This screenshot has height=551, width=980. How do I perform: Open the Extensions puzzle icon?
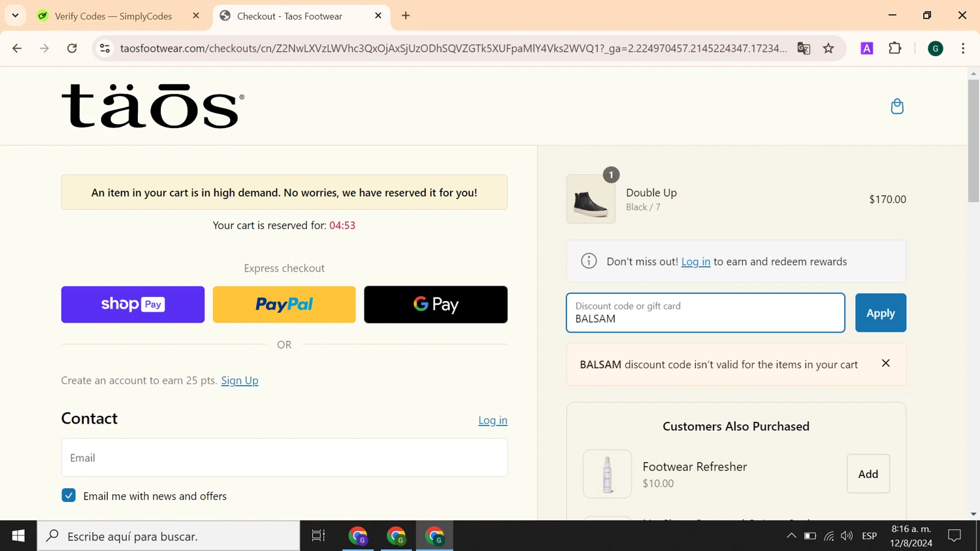tap(895, 48)
